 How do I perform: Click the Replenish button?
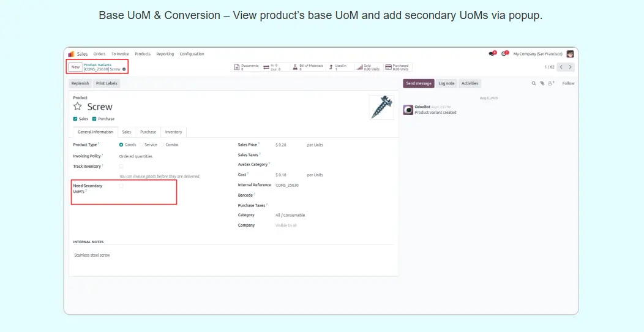80,83
